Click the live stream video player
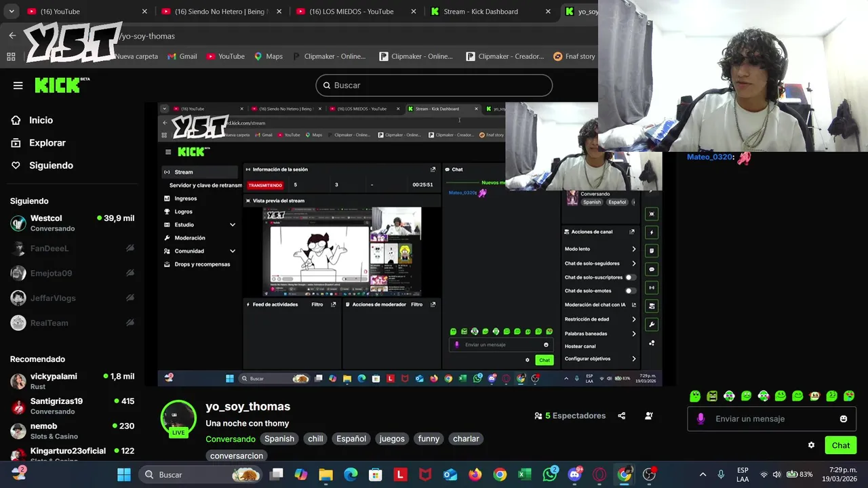The image size is (868, 488). [410, 244]
